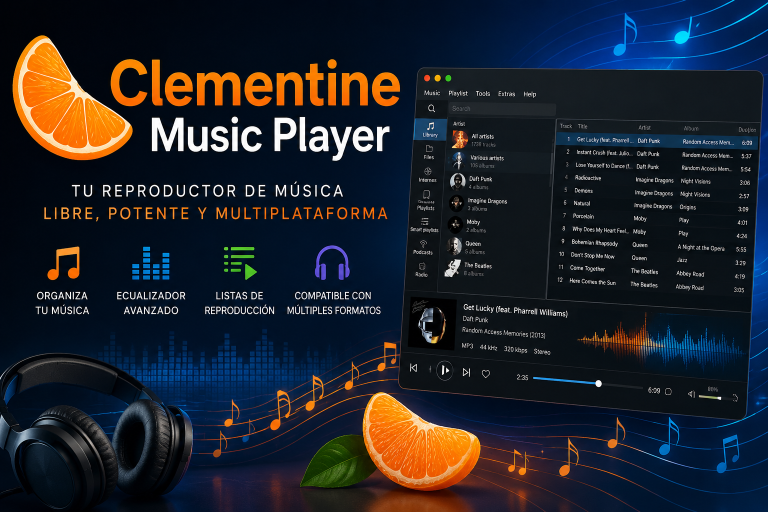Open the Files sidebar section

[x=429, y=152]
